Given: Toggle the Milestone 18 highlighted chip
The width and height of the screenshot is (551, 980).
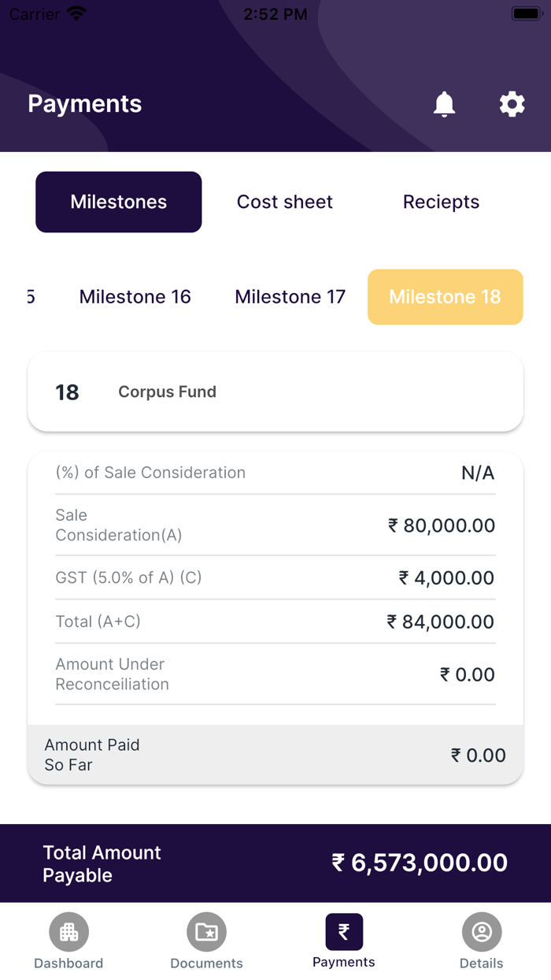Looking at the screenshot, I should tap(445, 297).
